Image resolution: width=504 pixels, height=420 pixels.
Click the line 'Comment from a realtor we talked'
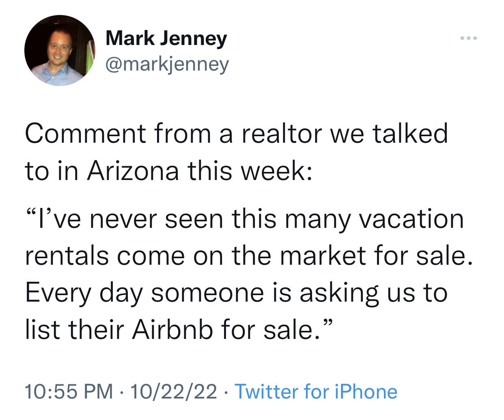pyautogui.click(x=237, y=133)
